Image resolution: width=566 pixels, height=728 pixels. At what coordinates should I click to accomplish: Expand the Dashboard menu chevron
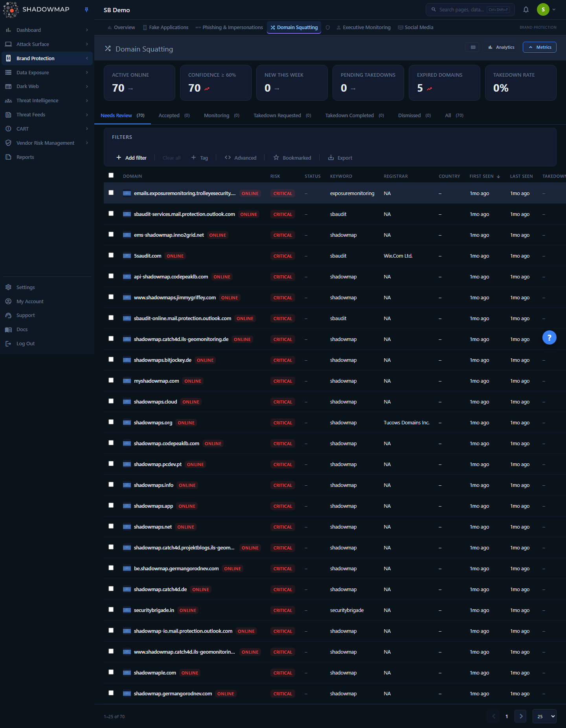(87, 30)
